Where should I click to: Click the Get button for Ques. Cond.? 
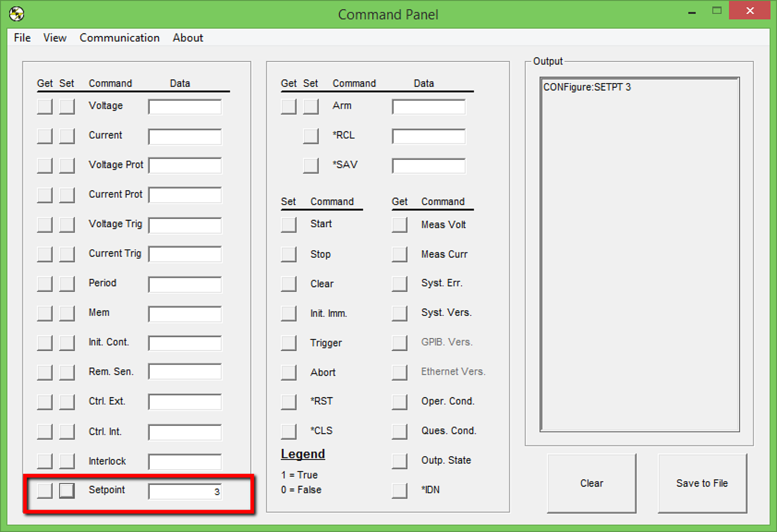click(400, 431)
